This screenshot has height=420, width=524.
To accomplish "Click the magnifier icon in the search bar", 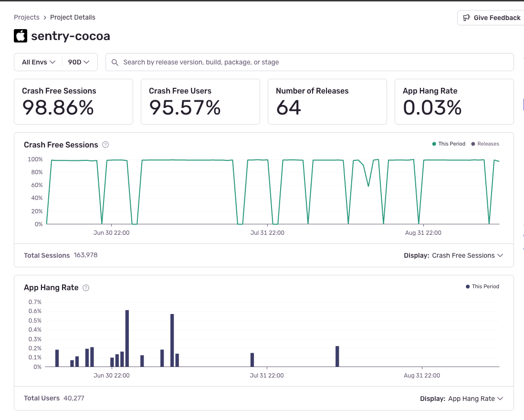I will pos(115,62).
